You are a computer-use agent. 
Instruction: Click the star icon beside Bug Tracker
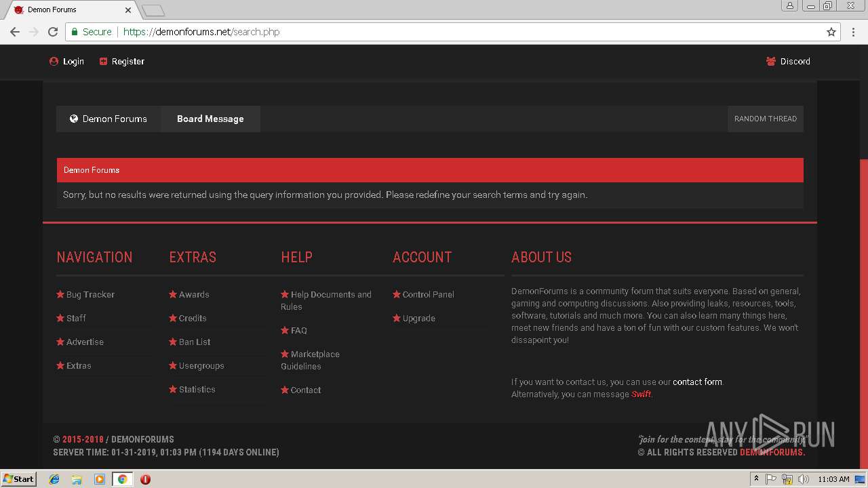[x=60, y=294]
